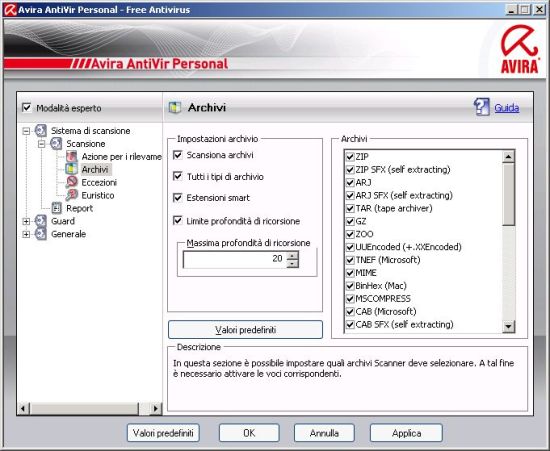The image size is (550, 451).
Task: Click the Euristico magnifier icon
Action: (72, 195)
